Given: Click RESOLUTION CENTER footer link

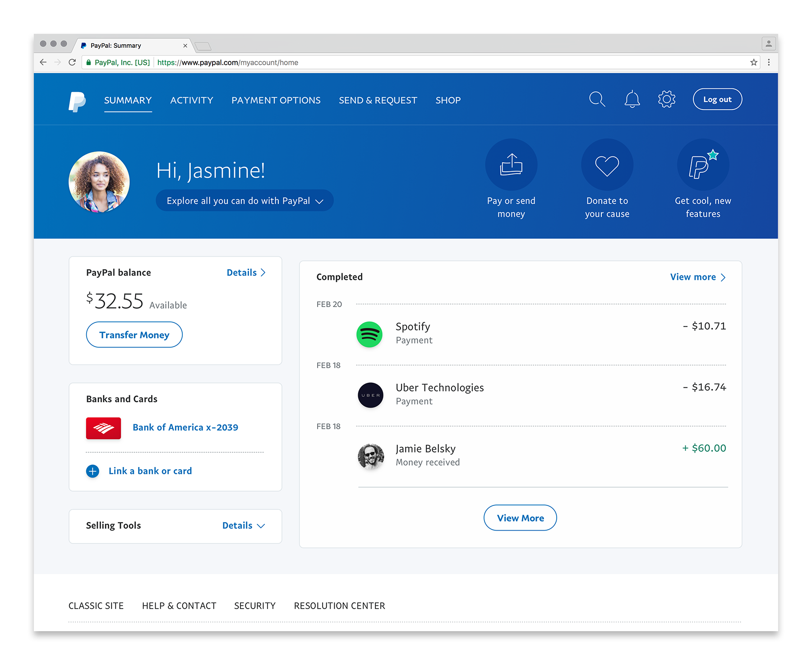Looking at the screenshot, I should pyautogui.click(x=340, y=606).
